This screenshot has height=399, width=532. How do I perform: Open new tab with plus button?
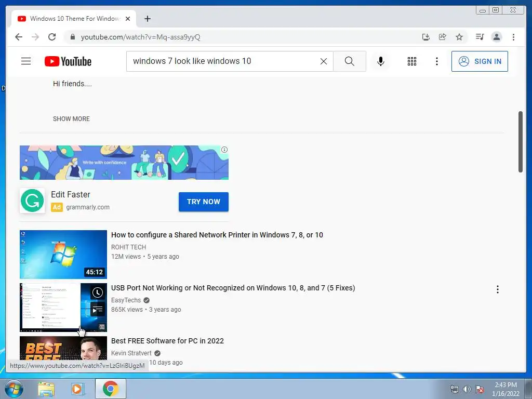[147, 19]
